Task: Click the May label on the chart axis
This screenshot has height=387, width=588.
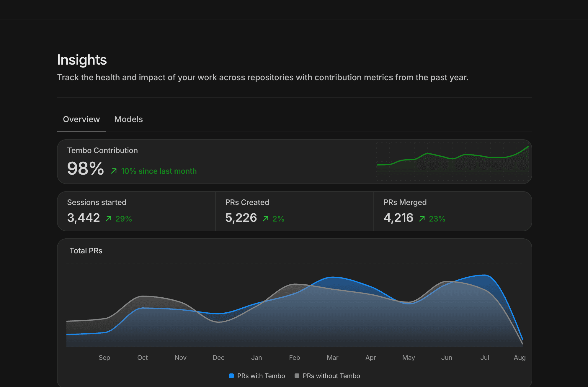Action: click(409, 358)
